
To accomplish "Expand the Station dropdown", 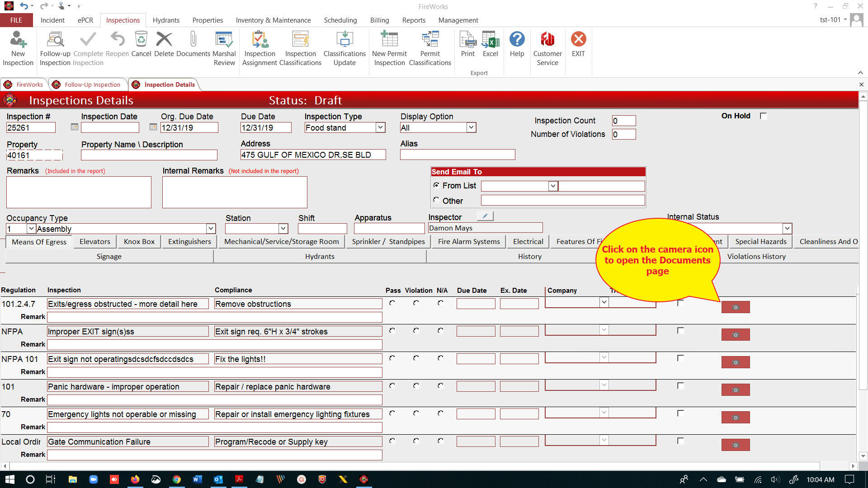I will pyautogui.click(x=283, y=229).
